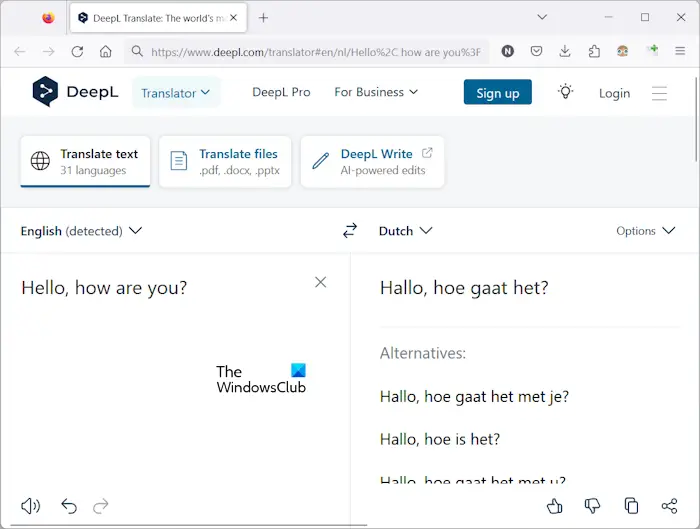Expand the Options dropdown
700x529 pixels.
pos(645,231)
